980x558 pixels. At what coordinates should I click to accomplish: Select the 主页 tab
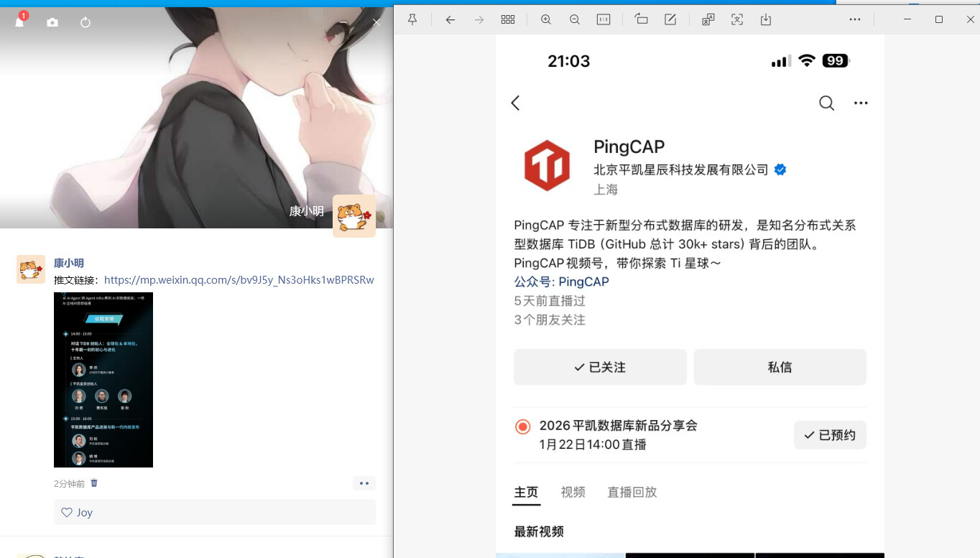click(526, 492)
